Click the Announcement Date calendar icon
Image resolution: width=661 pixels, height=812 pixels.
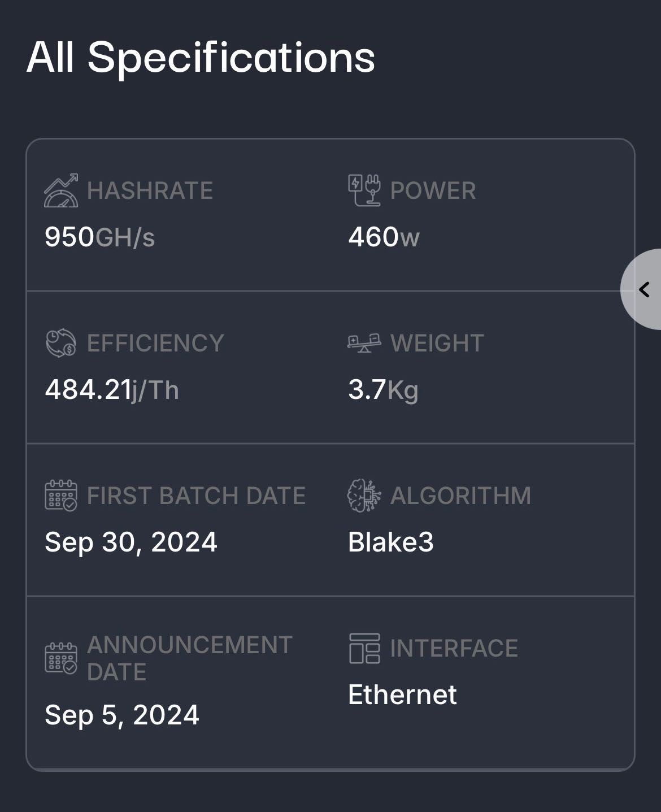click(x=61, y=658)
